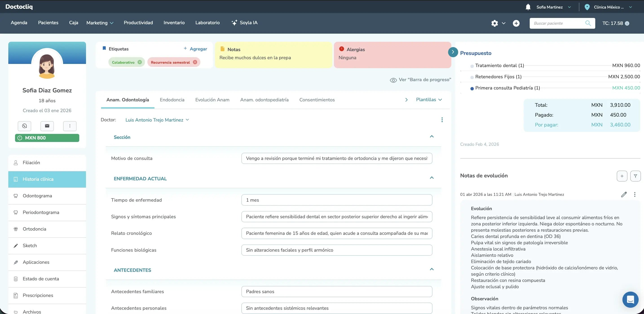Open the Sofia Martinez user dropdown

tap(554, 7)
